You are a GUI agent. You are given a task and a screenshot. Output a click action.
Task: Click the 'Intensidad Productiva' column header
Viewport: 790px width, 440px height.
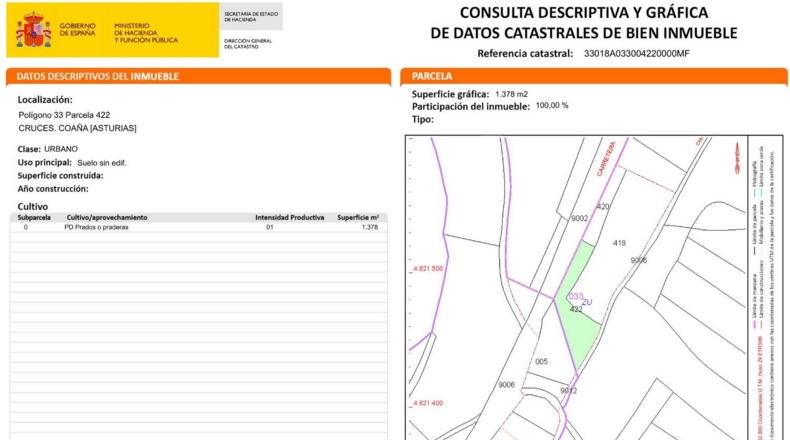[x=289, y=218]
